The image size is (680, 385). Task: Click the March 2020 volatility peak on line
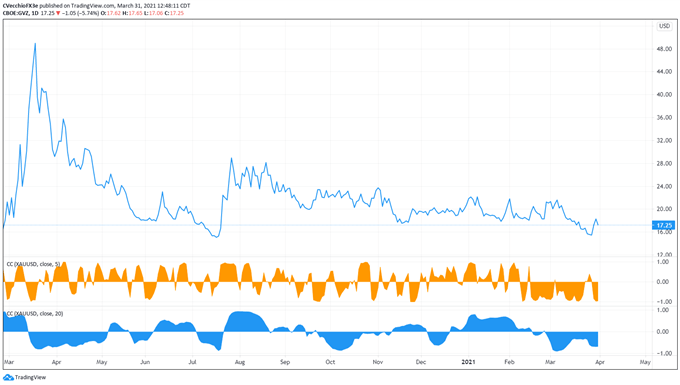pyautogui.click(x=35, y=43)
